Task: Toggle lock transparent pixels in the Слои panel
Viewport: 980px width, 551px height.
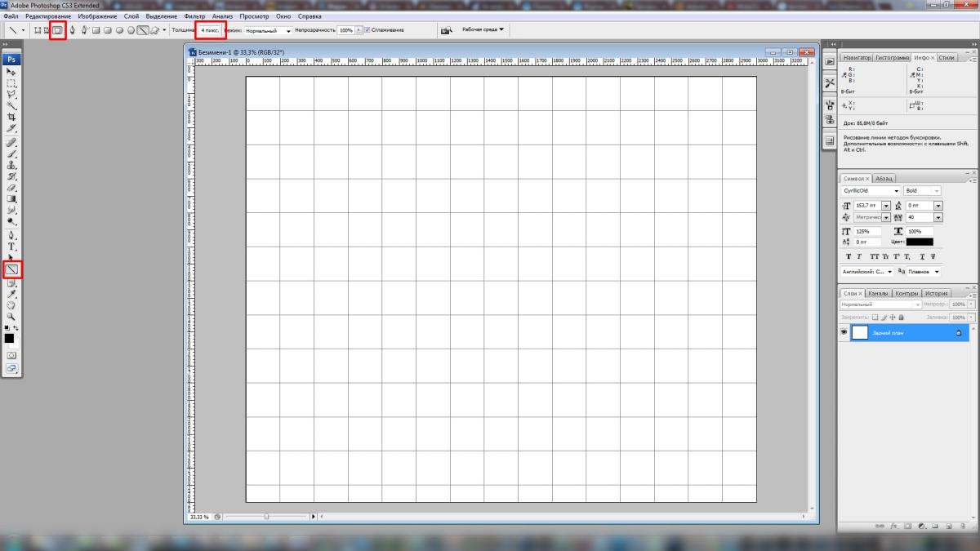Action: coord(875,317)
